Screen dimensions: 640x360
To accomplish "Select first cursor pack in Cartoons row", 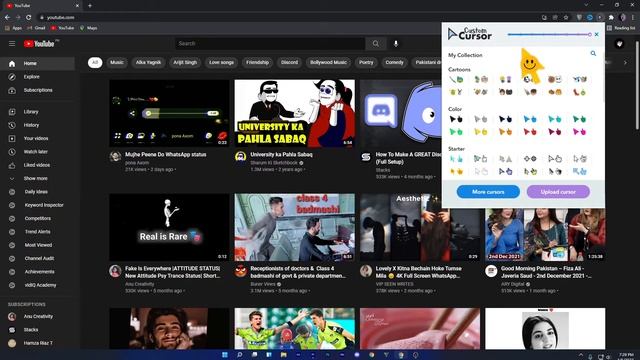I will 456,79.
